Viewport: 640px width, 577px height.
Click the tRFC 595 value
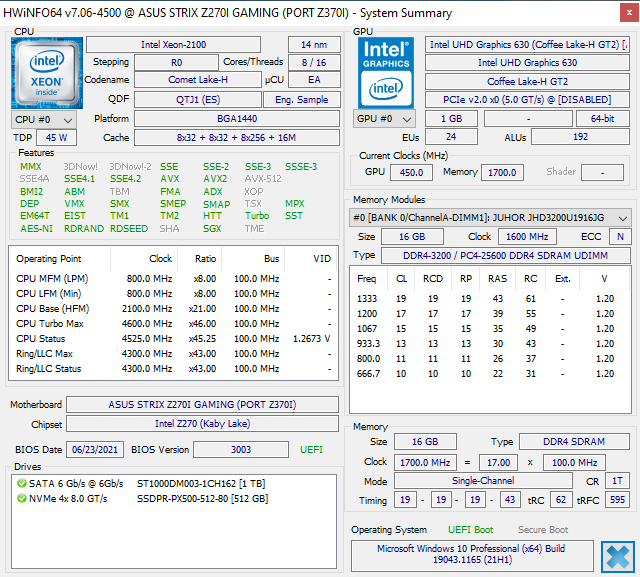tap(618, 500)
